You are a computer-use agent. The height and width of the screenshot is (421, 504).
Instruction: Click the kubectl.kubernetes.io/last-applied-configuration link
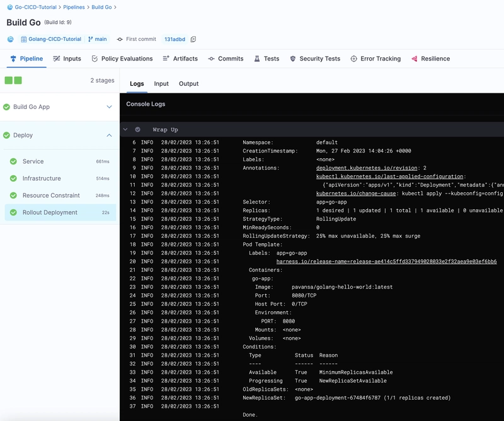[389, 176]
